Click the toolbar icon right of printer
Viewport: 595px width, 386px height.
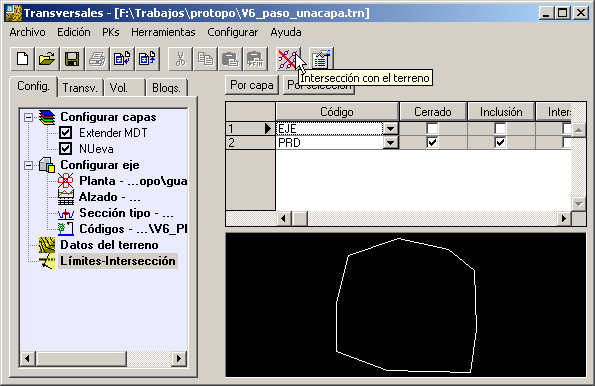[122, 59]
